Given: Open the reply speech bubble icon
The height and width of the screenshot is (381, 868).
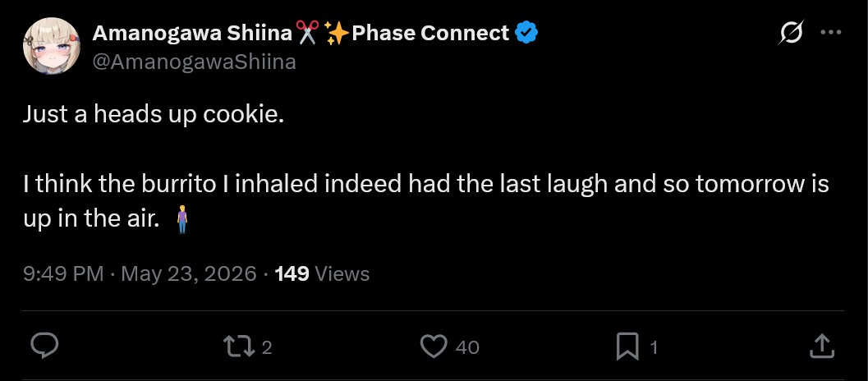Looking at the screenshot, I should point(44,347).
